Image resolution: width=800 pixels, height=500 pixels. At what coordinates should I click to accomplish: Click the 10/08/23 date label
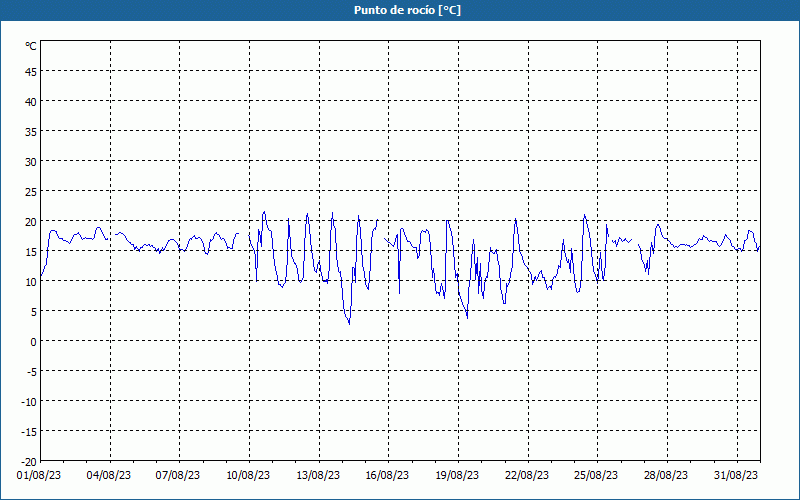point(248,476)
